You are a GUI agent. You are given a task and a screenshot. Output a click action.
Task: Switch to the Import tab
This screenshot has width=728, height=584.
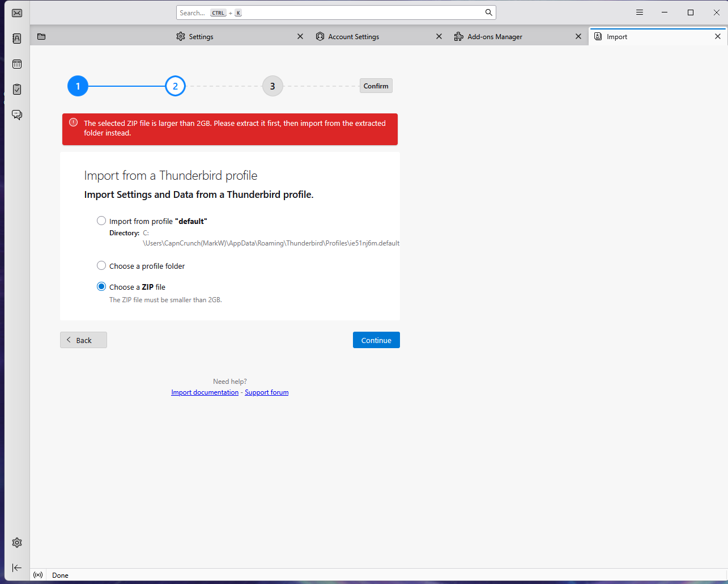tap(658, 36)
